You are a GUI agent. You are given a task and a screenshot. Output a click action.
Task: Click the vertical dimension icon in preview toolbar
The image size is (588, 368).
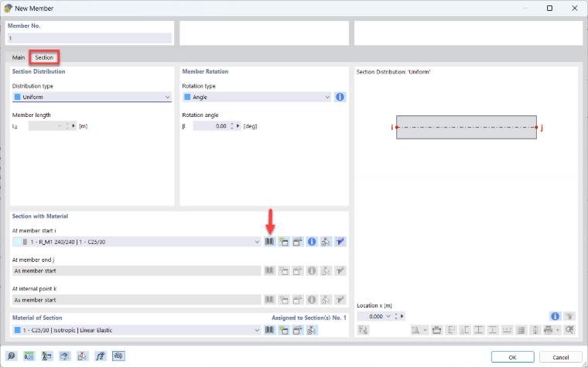click(535, 330)
